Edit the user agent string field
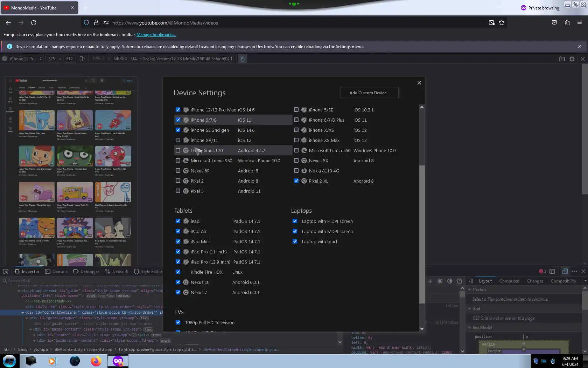 tap(186, 59)
